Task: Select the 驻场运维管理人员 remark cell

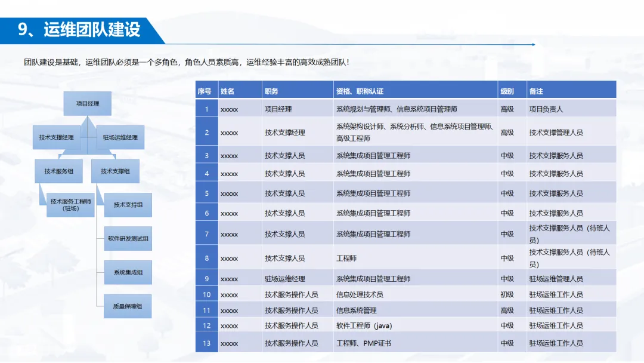Action: click(x=571, y=278)
